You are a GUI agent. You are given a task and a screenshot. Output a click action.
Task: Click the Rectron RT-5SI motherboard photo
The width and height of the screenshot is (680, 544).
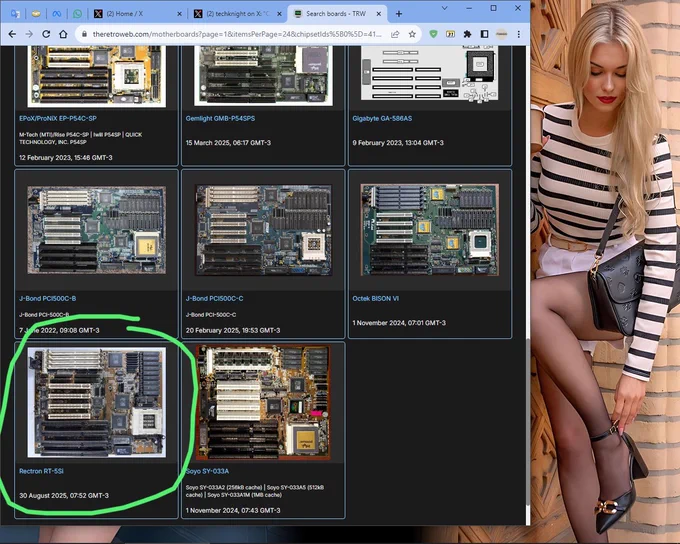pos(96,402)
